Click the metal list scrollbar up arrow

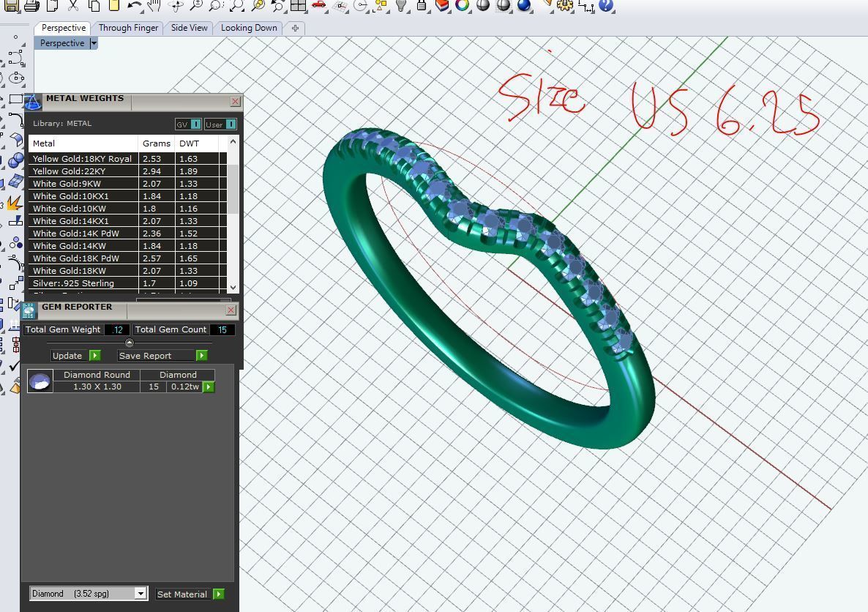point(233,142)
